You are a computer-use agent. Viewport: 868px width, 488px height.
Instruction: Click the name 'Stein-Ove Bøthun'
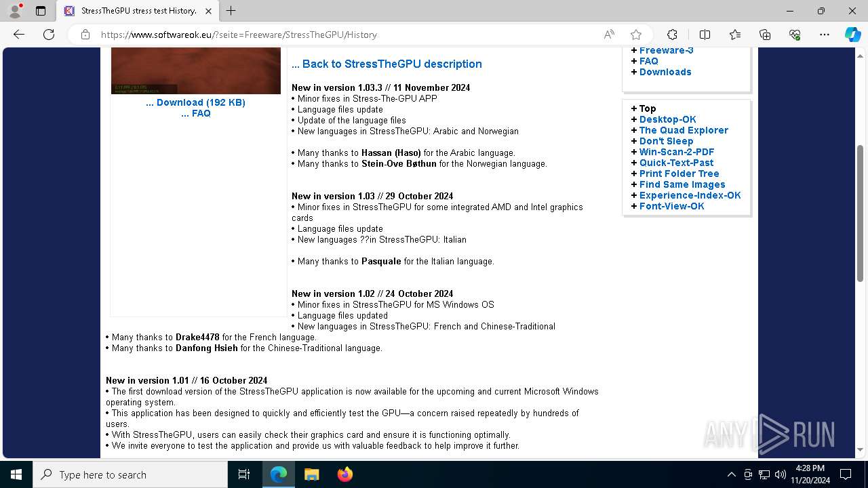click(399, 163)
